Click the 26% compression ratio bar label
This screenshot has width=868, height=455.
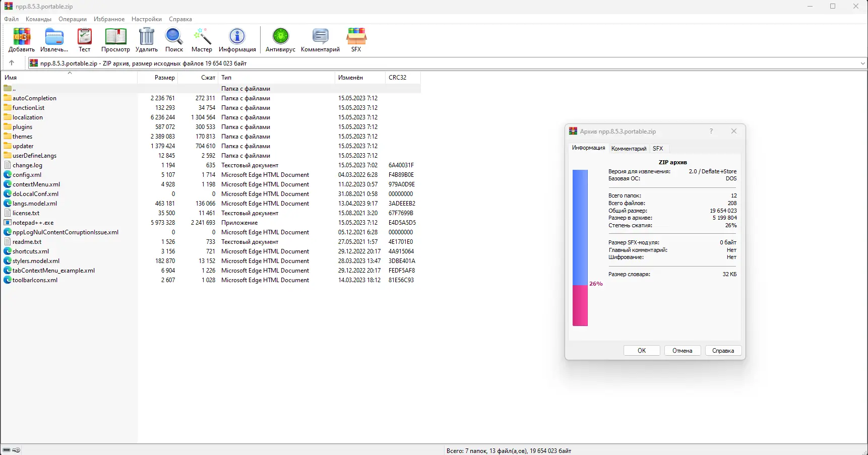[596, 284]
